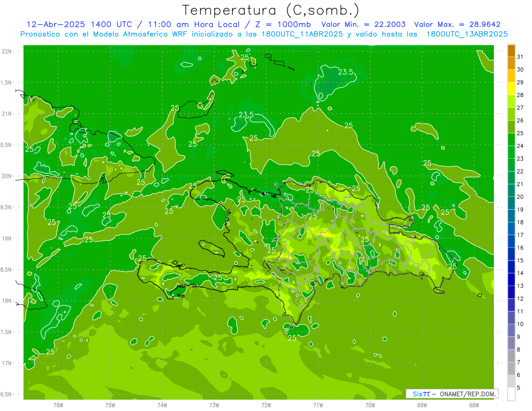Click the '68W' longitude axis label
This screenshot has width=532, height=411.
474,405
